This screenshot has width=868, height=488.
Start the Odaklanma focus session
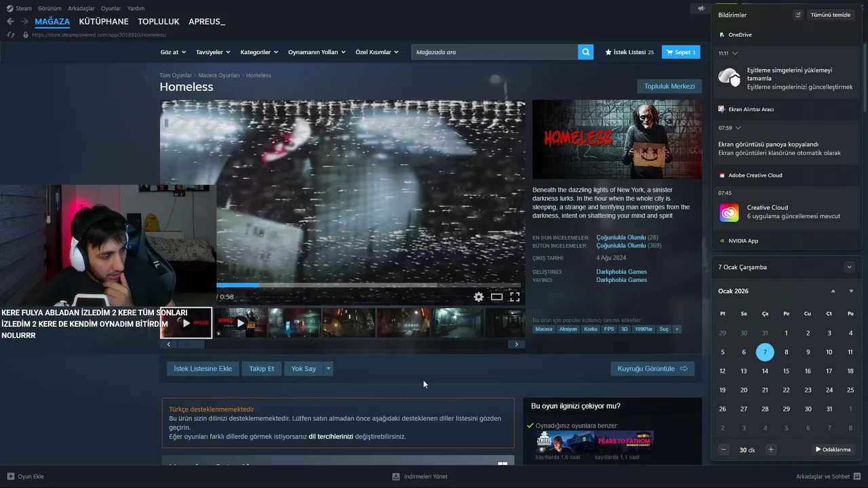(x=833, y=449)
